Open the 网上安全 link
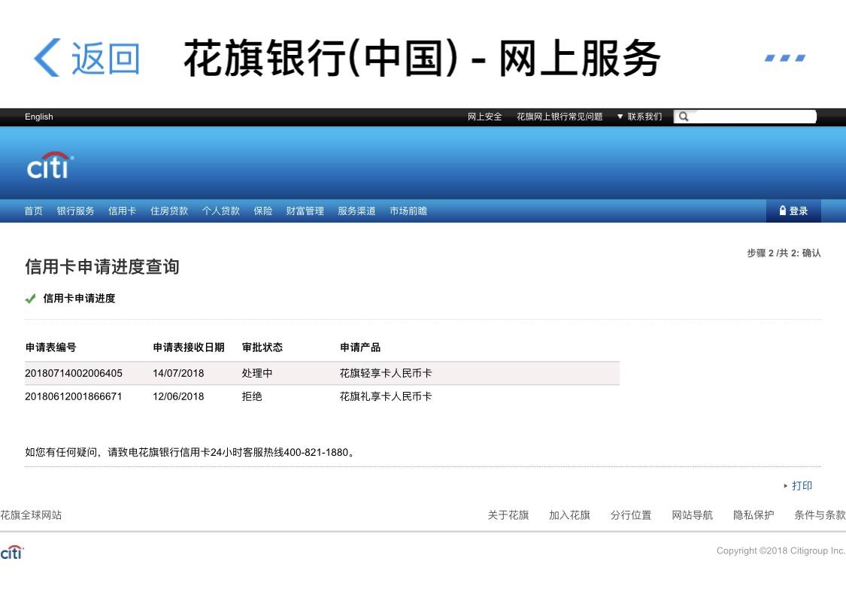The height and width of the screenshot is (616, 846). click(484, 117)
